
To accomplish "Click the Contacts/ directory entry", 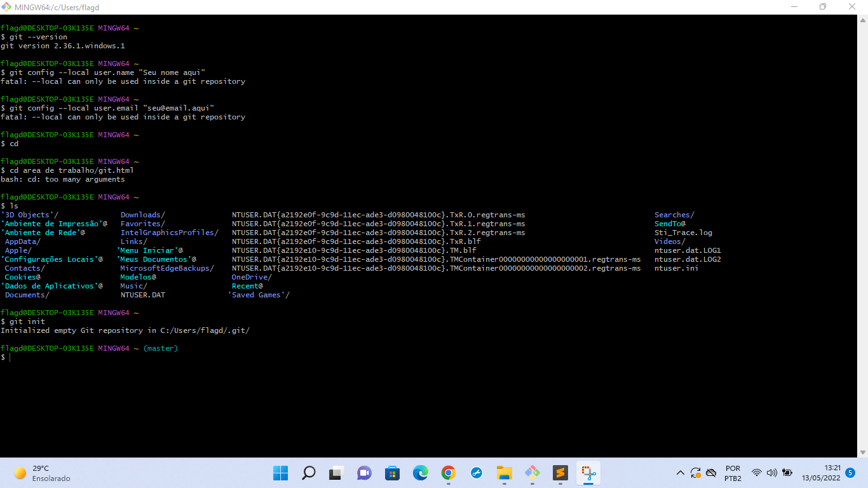I will tap(25, 268).
